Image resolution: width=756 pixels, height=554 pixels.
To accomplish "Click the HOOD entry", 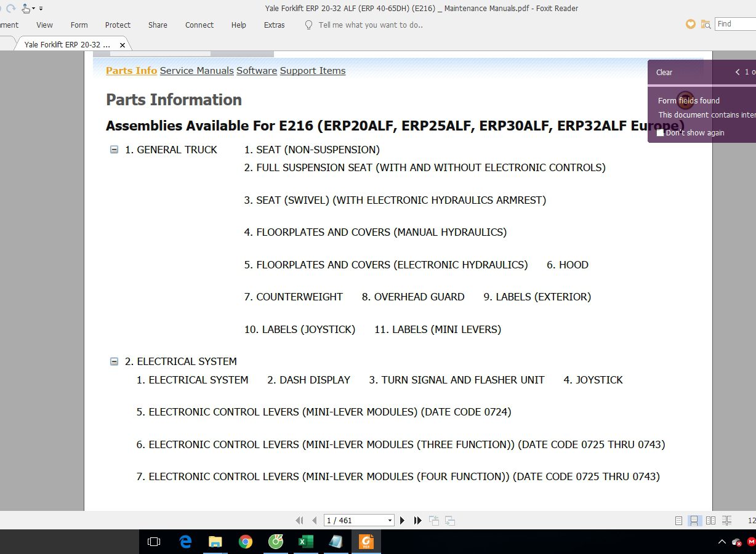I will pyautogui.click(x=568, y=265).
